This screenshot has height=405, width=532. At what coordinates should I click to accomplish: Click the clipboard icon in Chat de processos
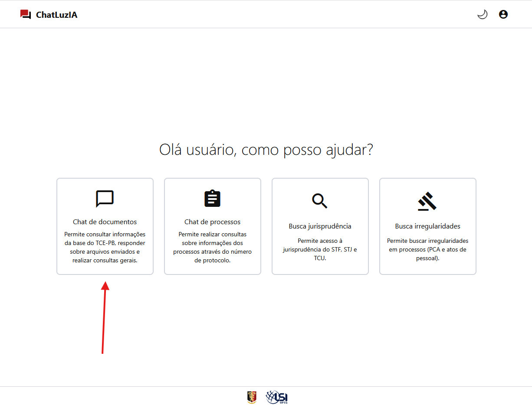tap(213, 198)
